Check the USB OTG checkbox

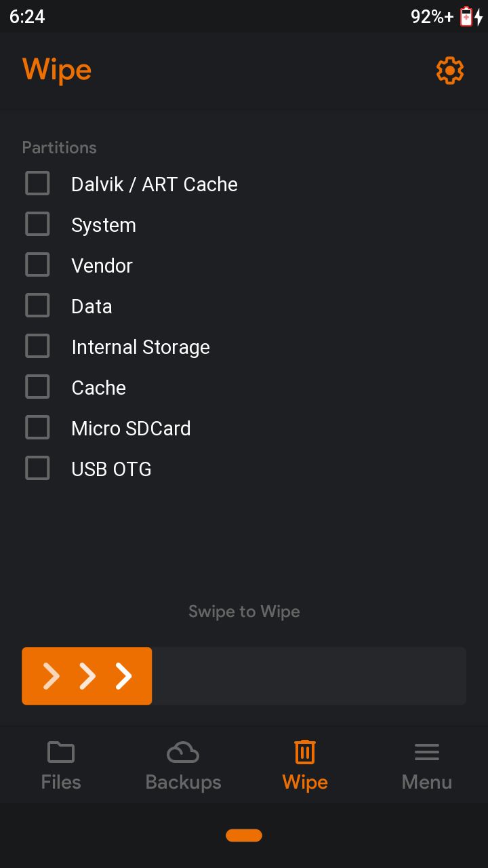37,468
